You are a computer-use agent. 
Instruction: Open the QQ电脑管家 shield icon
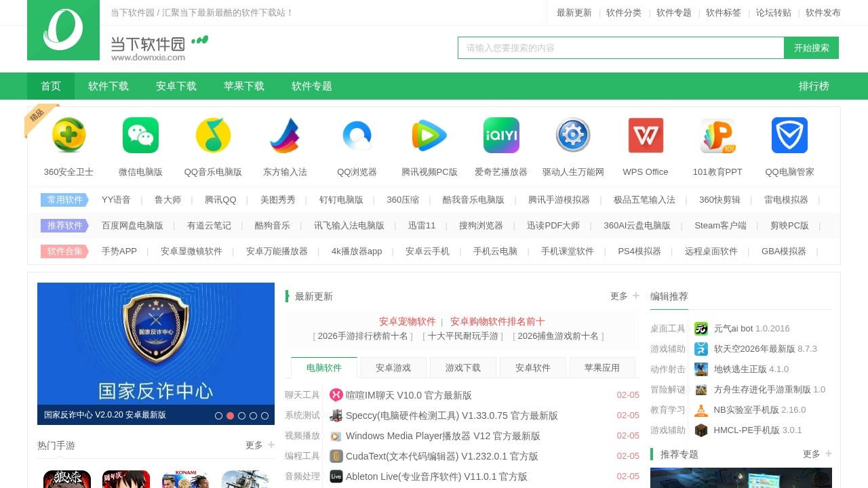(789, 136)
